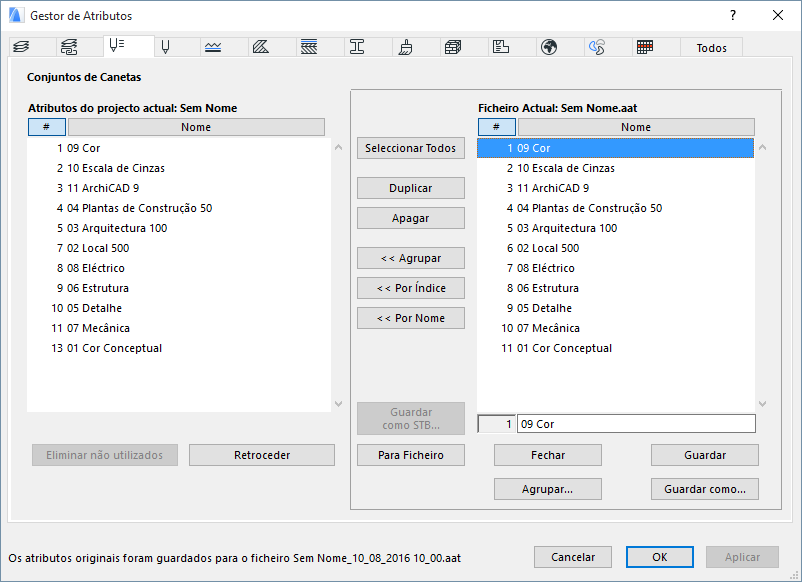The width and height of the screenshot is (802, 582).
Task: Select '06 Estrutura' in project list row 9
Action: 179,288
